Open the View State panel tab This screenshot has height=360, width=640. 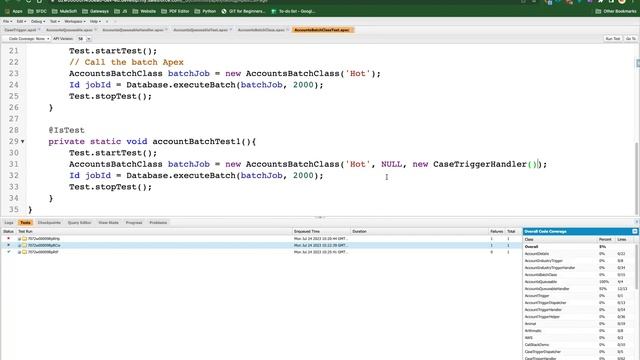click(108, 222)
